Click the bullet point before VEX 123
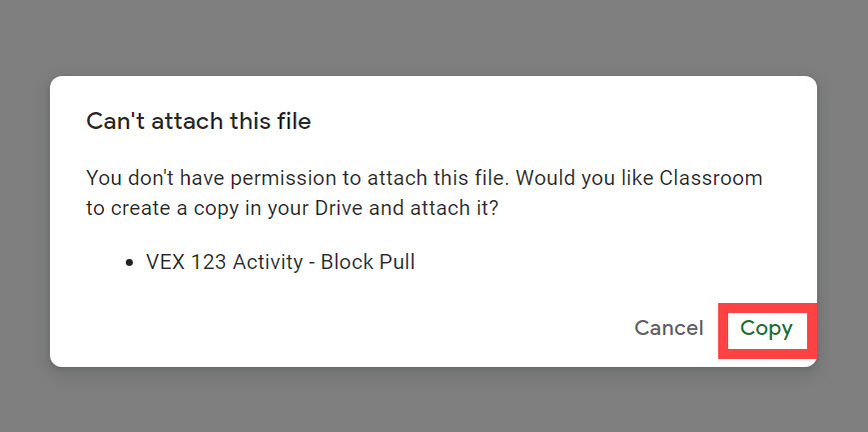Viewport: 868px width, 432px height. (131, 263)
